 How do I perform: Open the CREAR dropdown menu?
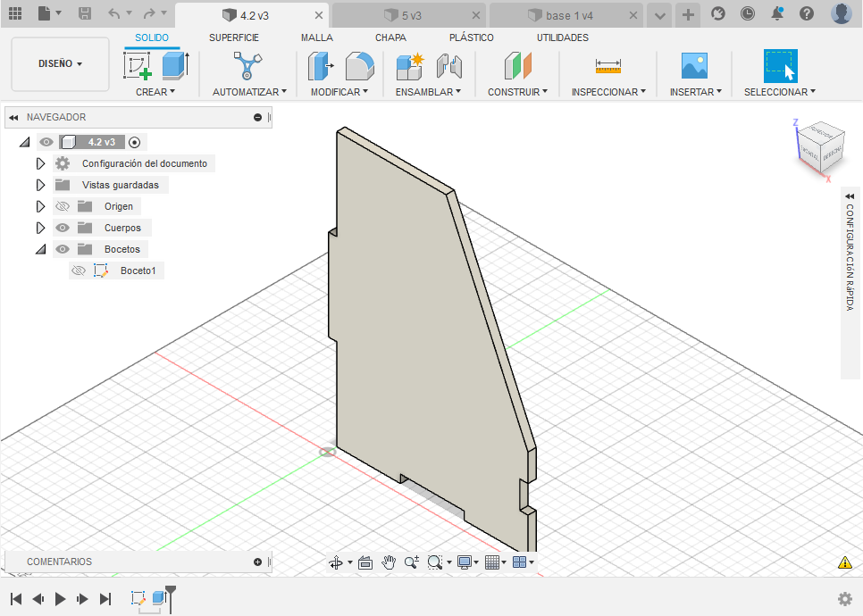tap(155, 92)
